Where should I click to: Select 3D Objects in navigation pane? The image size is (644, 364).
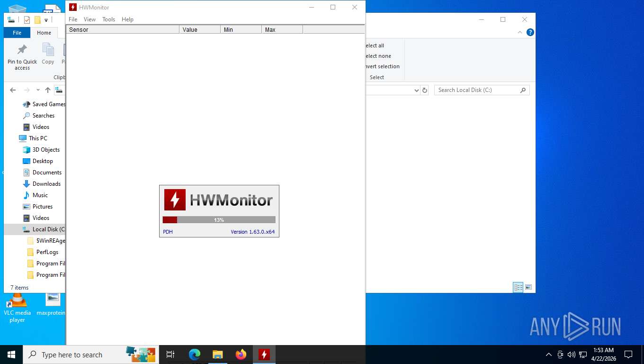click(x=41, y=150)
